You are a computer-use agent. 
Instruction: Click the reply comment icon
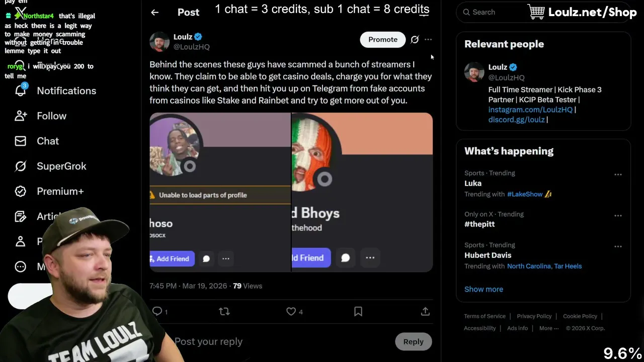[157, 312]
